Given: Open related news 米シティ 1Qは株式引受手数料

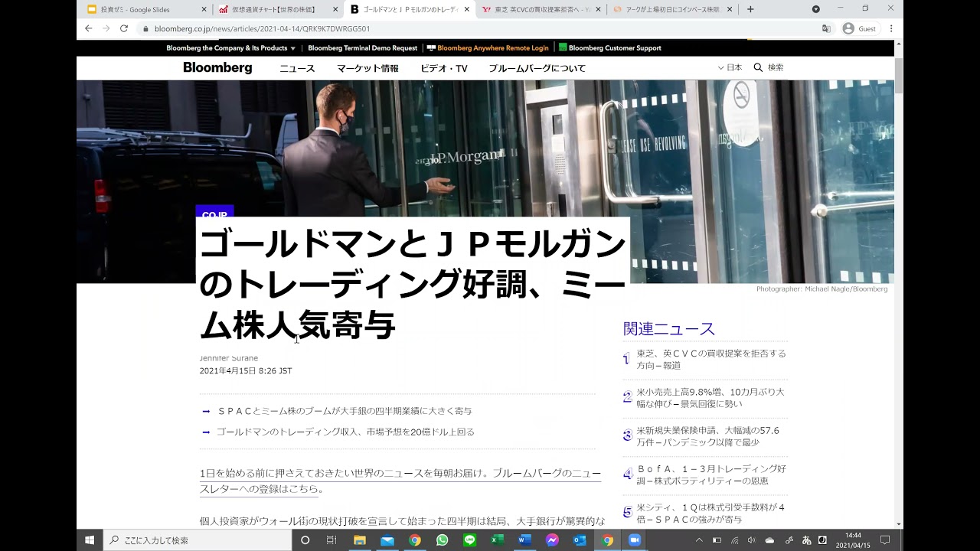Looking at the screenshot, I should [x=710, y=513].
